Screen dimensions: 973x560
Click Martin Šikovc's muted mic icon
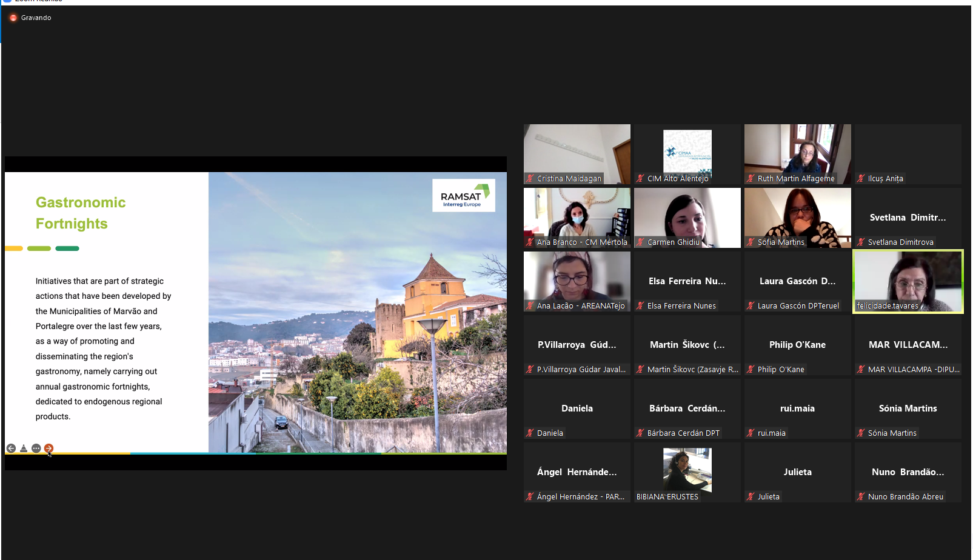pos(640,369)
